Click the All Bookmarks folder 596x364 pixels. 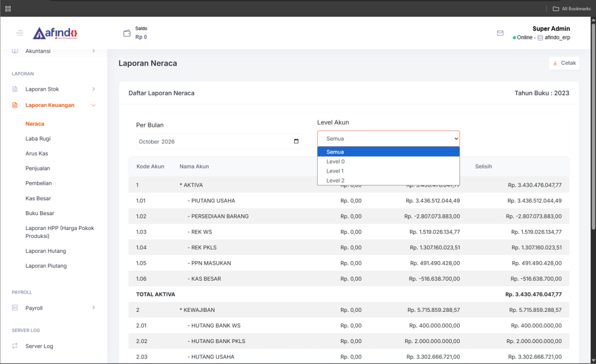pos(571,8)
